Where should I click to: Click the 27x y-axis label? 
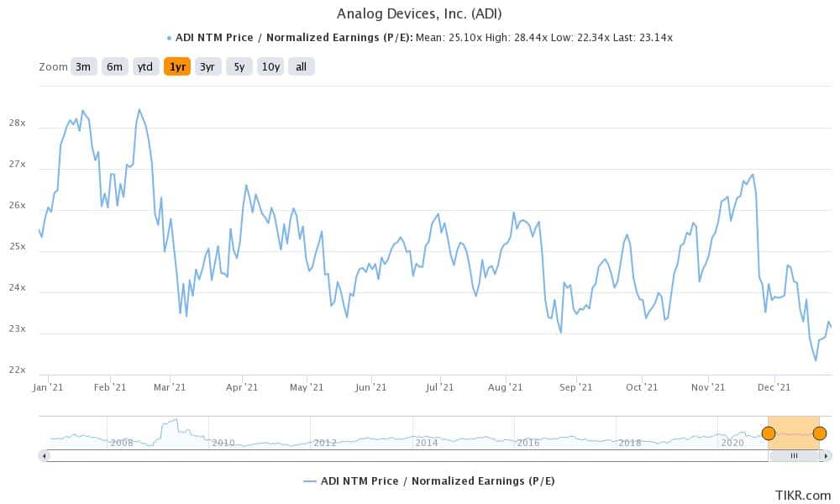pos(17,164)
